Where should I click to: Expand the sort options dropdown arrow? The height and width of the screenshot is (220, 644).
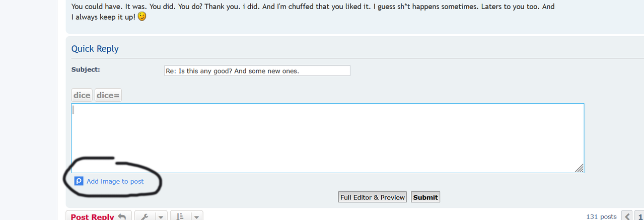click(196, 217)
